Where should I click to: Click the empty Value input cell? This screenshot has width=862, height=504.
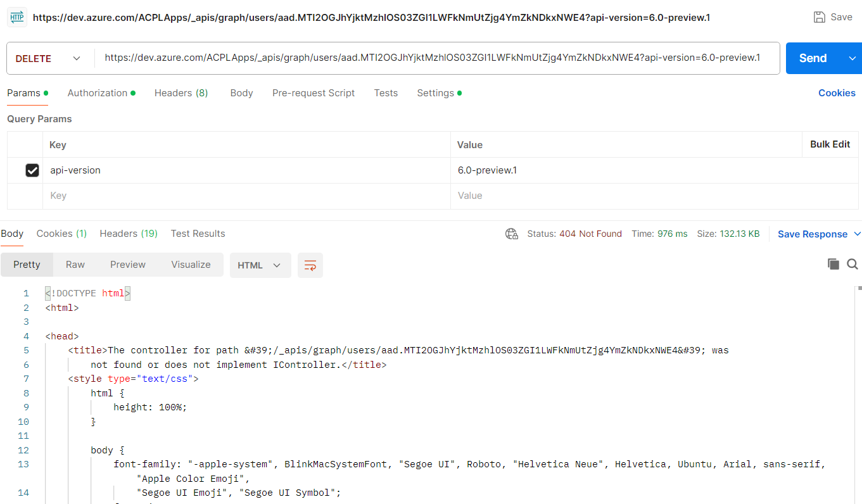click(654, 196)
